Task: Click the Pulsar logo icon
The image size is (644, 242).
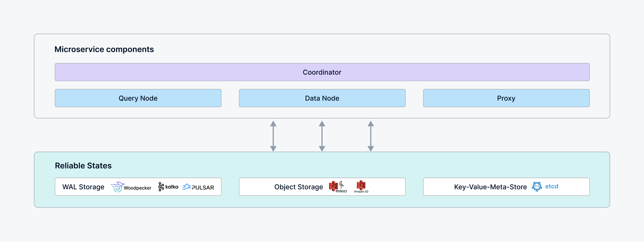Action: coord(187,187)
